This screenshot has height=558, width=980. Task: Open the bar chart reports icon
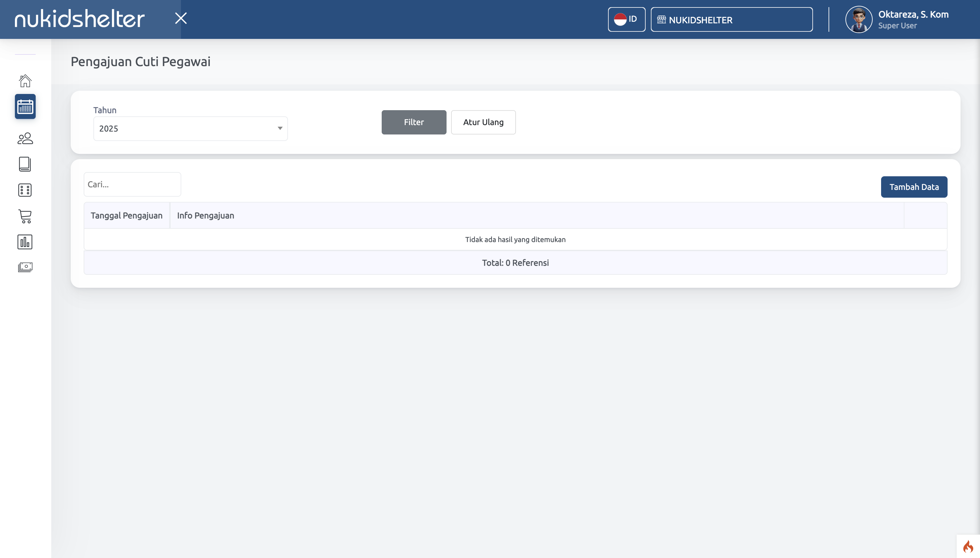[25, 242]
